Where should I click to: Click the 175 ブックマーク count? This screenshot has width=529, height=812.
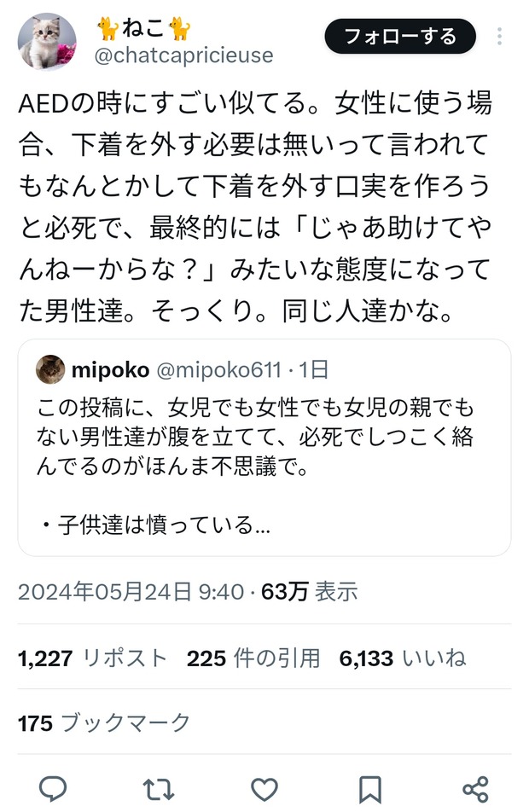coord(104,723)
